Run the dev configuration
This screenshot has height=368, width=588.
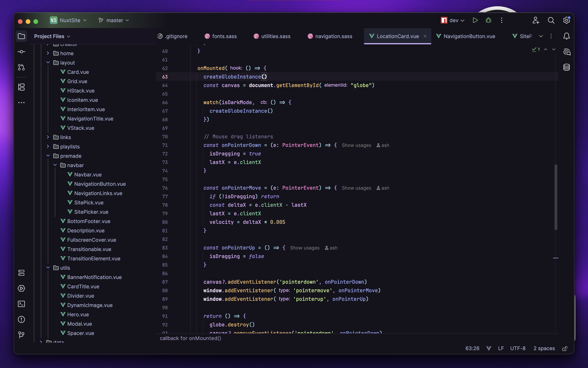(x=475, y=20)
